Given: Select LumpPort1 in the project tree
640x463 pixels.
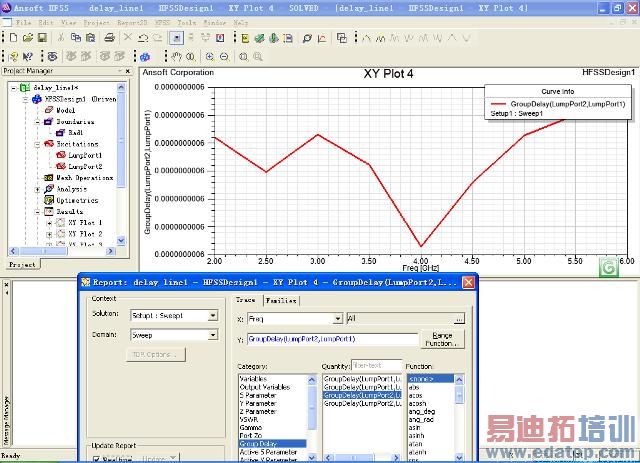Looking at the screenshot, I should (85, 156).
